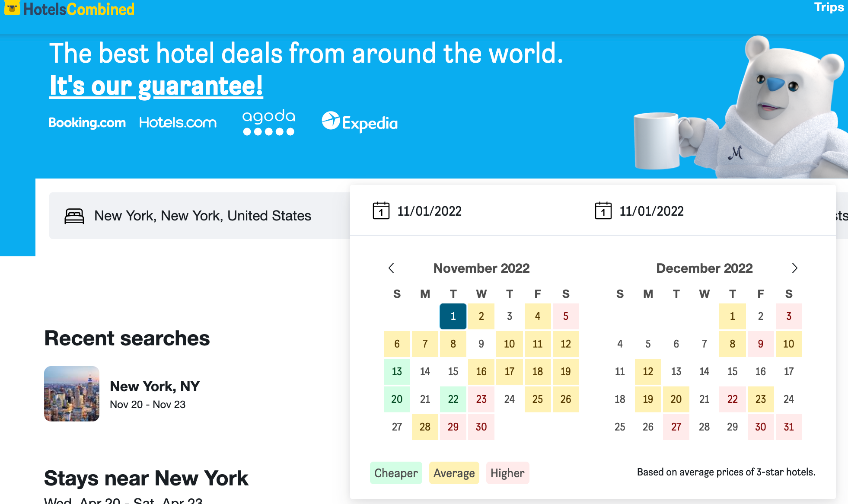Click the bed icon in destination field

click(74, 216)
